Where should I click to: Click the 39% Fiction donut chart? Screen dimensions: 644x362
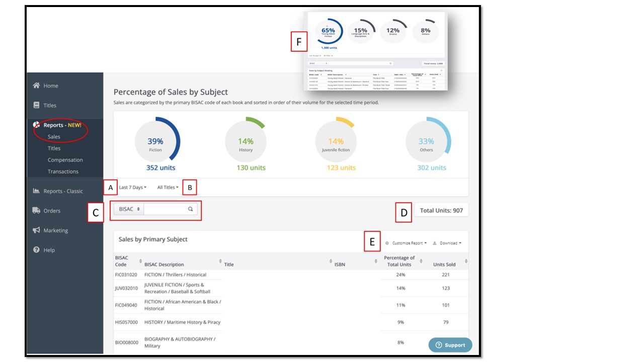(157, 139)
